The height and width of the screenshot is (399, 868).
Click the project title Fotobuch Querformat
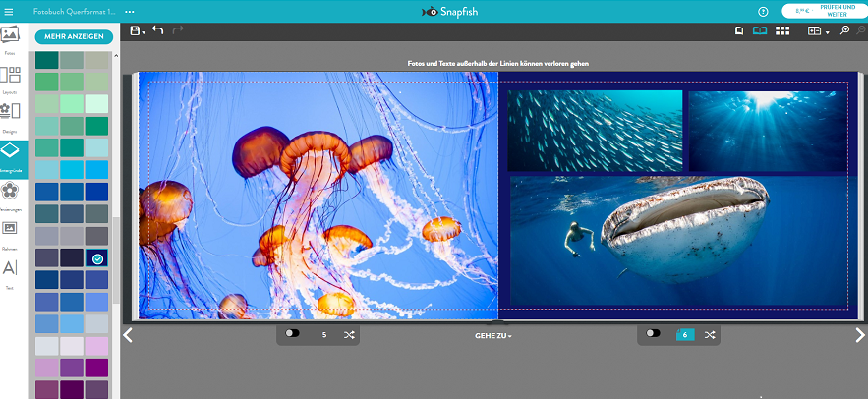pos(74,12)
